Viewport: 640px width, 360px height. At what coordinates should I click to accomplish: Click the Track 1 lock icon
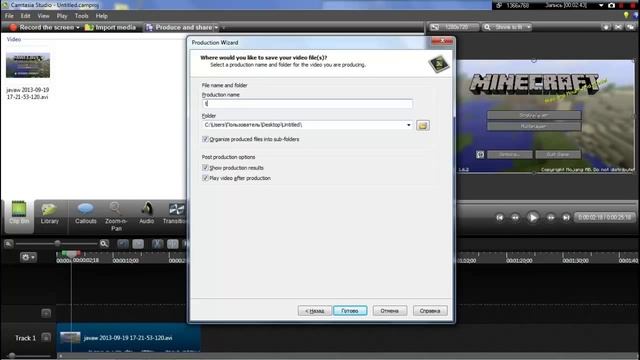click(x=46, y=338)
